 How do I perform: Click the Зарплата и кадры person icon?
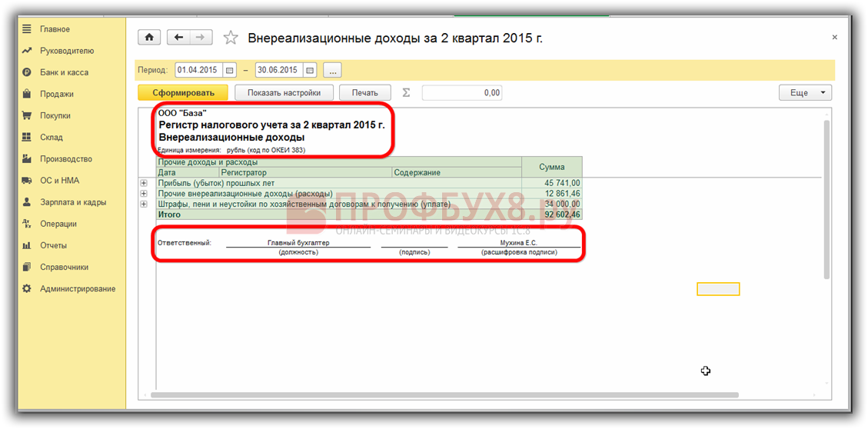pyautogui.click(x=26, y=202)
